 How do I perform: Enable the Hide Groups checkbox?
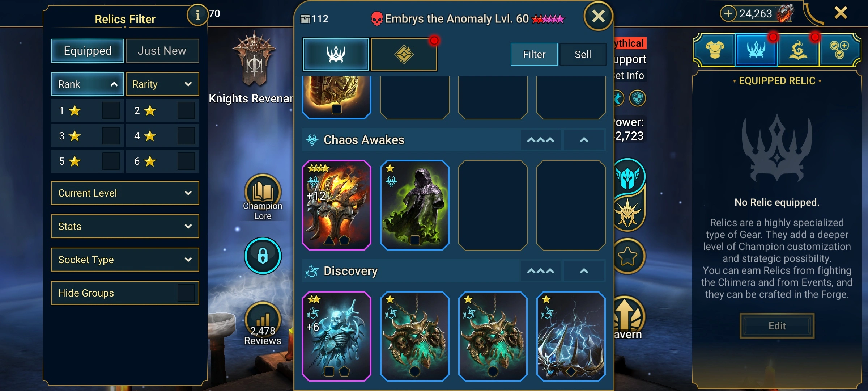tap(186, 293)
